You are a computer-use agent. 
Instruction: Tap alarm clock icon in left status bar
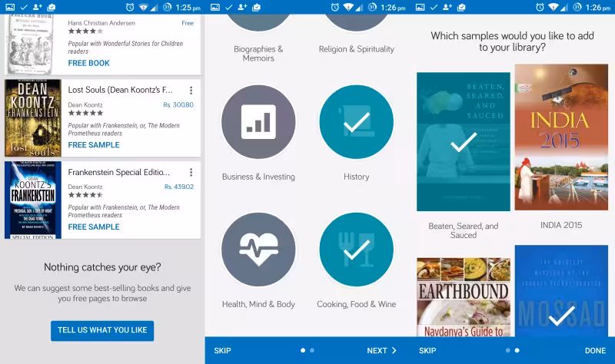[130, 7]
